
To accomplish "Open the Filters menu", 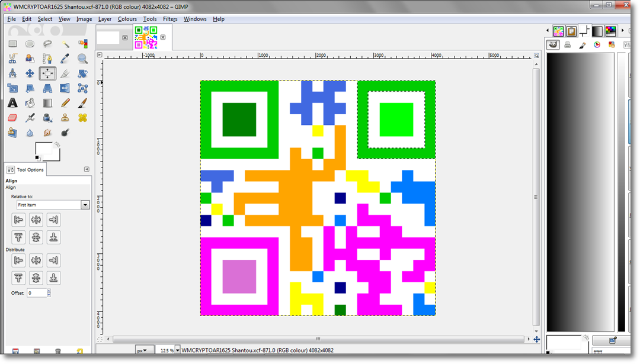I will pos(170,19).
